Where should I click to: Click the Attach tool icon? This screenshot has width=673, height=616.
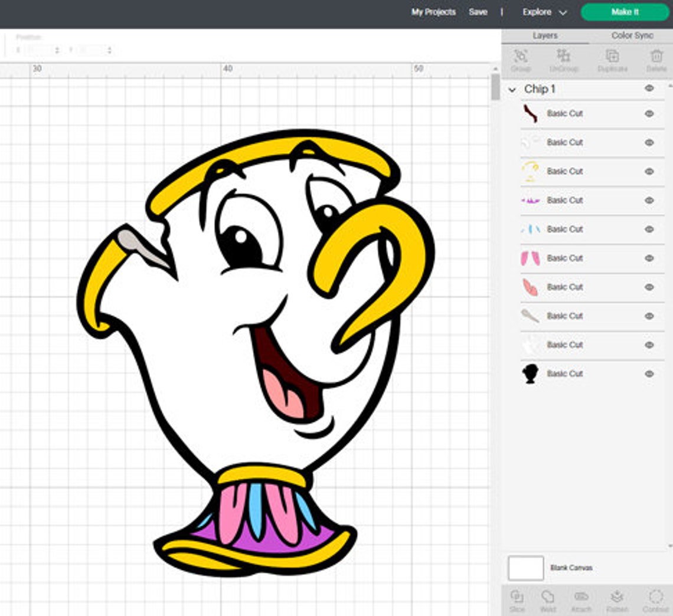click(x=581, y=601)
